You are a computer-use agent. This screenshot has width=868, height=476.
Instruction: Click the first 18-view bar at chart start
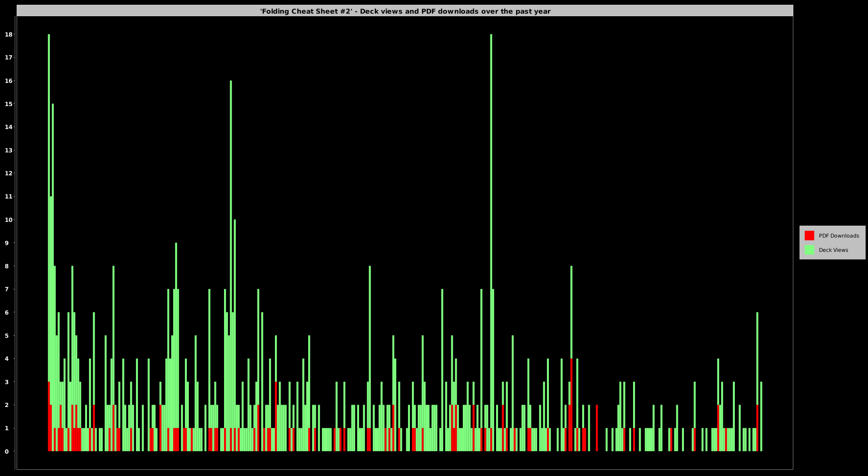click(49, 208)
